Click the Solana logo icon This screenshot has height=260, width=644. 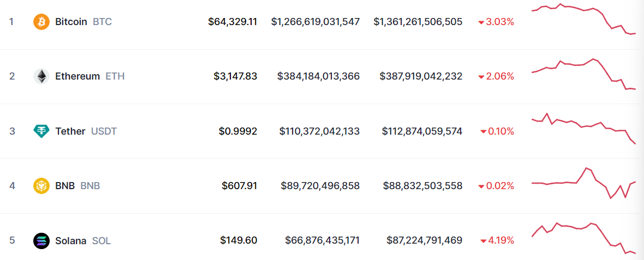point(41,240)
